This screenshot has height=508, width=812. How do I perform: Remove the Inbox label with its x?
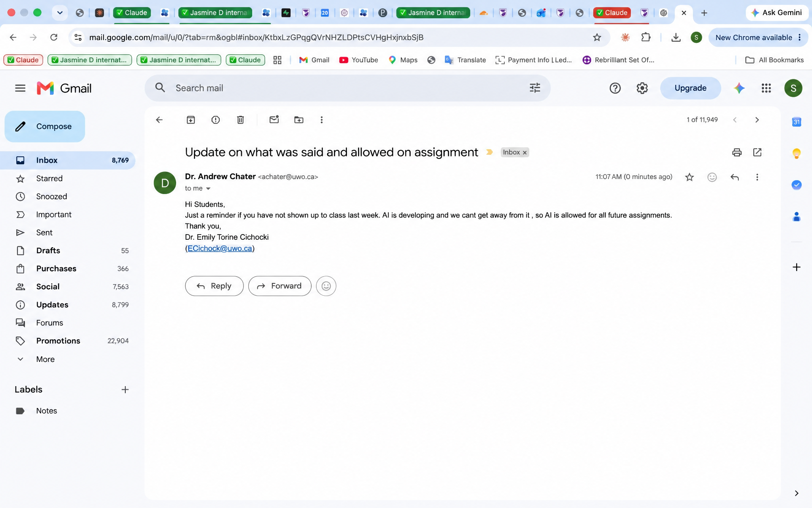click(x=525, y=152)
